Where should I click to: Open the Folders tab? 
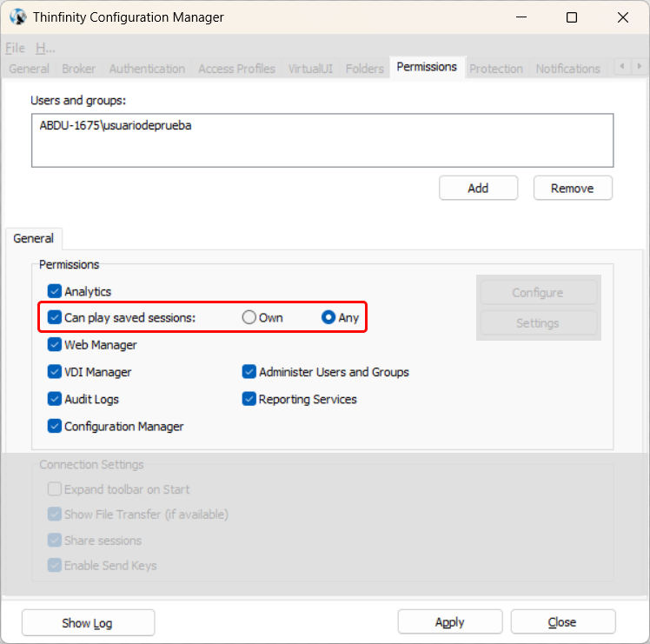pyautogui.click(x=365, y=69)
